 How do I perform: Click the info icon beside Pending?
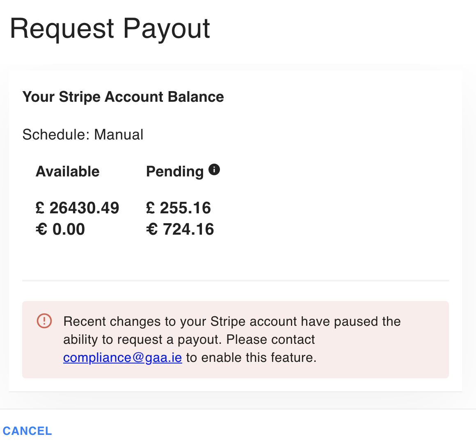point(214,169)
